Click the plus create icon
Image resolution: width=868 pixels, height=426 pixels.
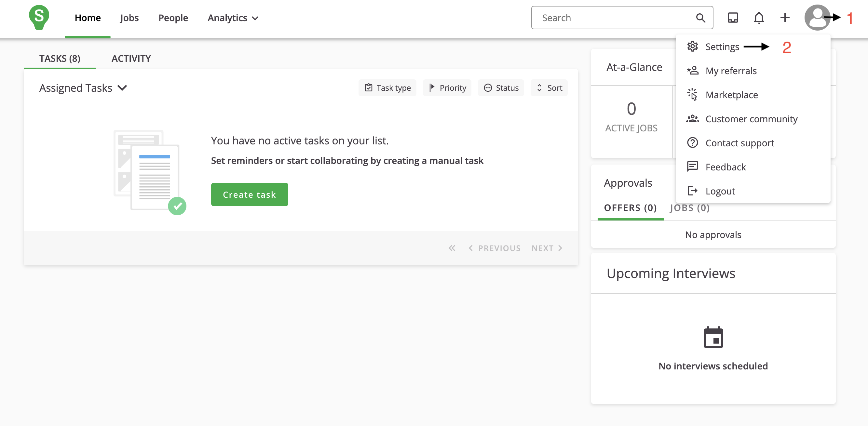pos(785,18)
